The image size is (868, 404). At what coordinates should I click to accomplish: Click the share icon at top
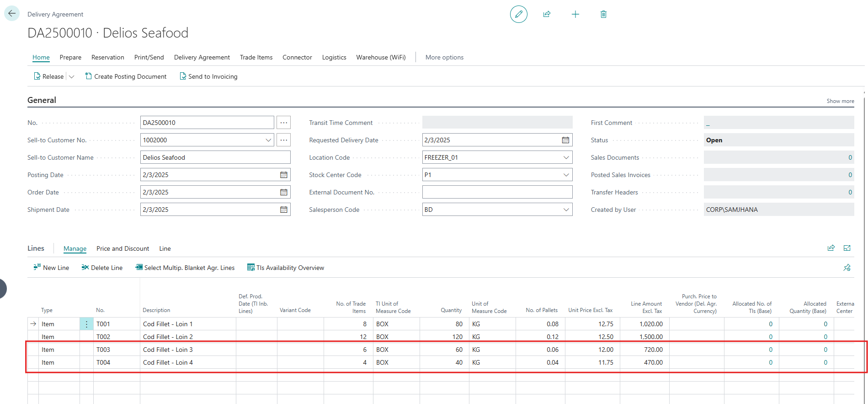click(x=547, y=14)
